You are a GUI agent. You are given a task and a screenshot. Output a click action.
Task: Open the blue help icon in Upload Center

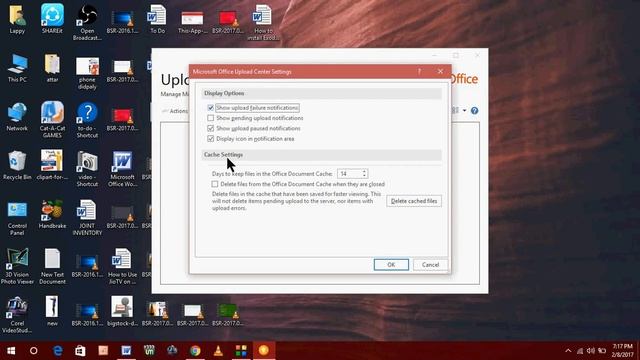point(474,111)
